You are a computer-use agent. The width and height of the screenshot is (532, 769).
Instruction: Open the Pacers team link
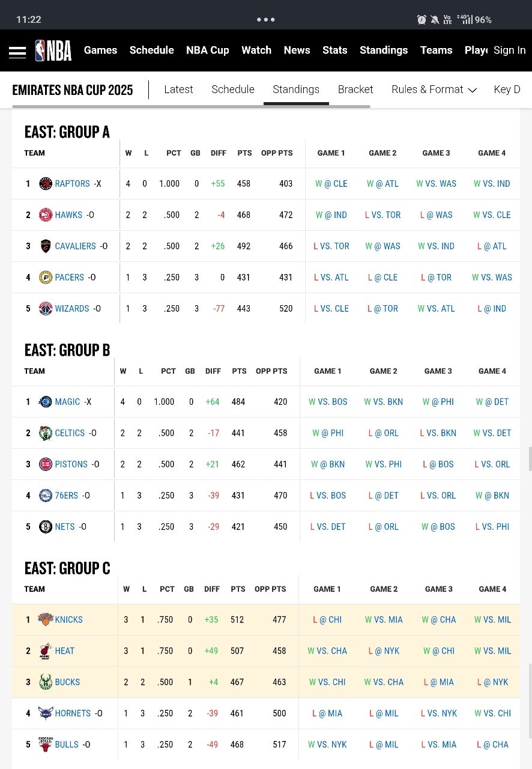[70, 278]
